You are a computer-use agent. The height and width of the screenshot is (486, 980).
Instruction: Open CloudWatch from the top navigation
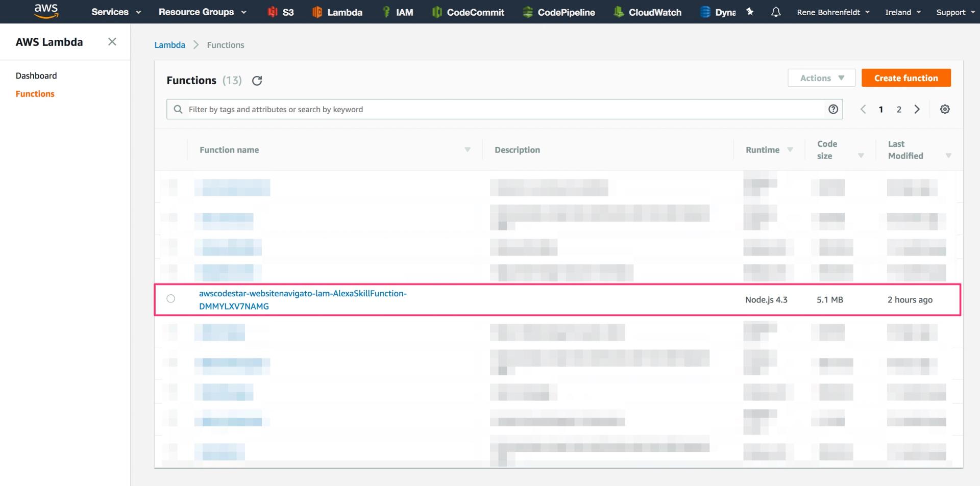pyautogui.click(x=648, y=12)
